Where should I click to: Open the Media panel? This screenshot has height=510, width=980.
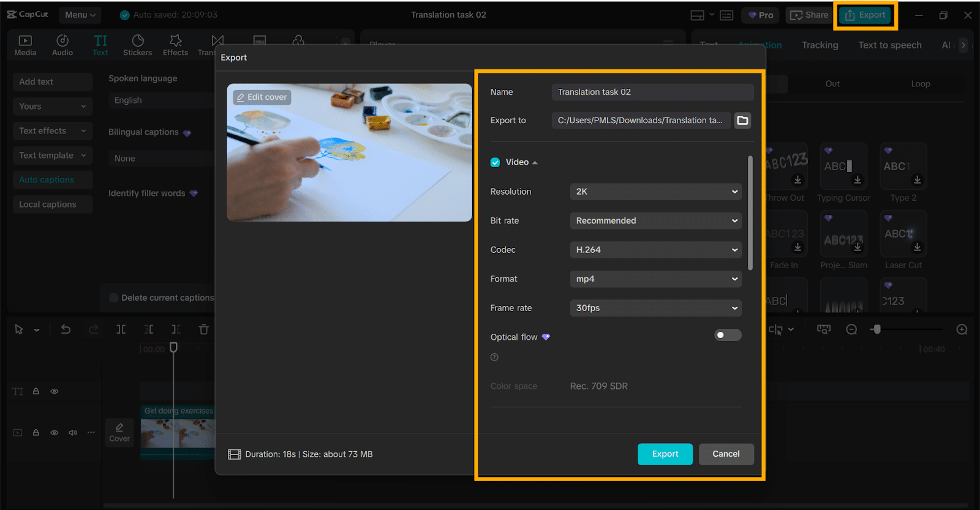(x=25, y=45)
